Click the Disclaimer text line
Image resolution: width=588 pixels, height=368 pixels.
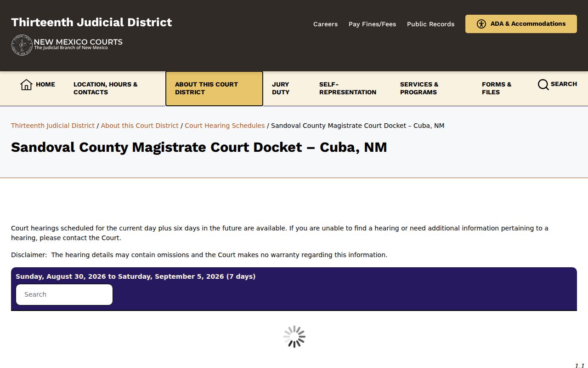pos(199,255)
